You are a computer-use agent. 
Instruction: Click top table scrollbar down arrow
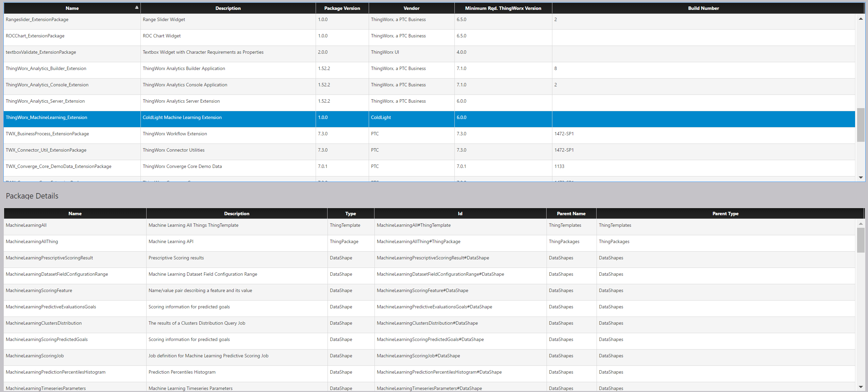click(861, 177)
